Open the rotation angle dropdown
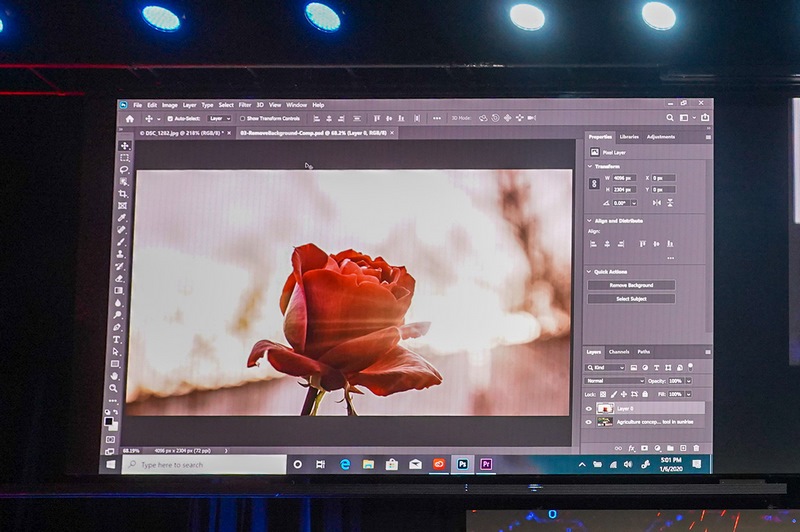800x532 pixels. click(634, 202)
